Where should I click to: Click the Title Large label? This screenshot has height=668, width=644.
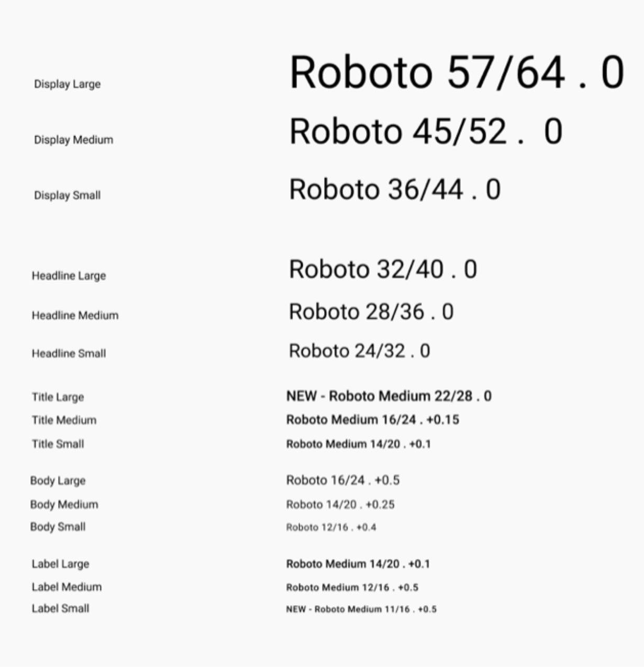click(x=58, y=397)
